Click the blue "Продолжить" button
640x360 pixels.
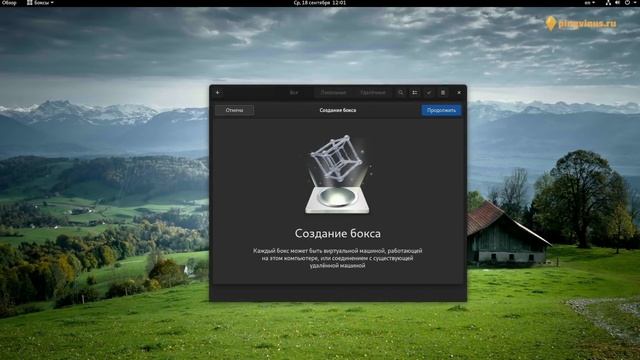441,110
